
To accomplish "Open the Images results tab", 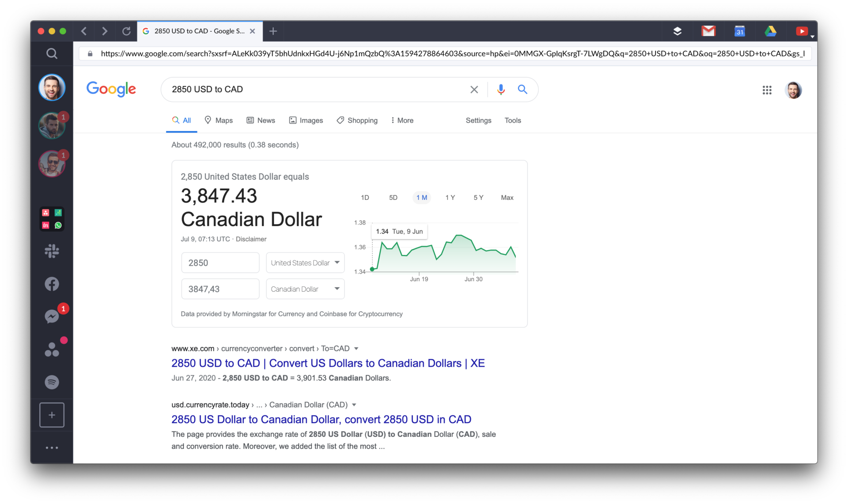I will coord(306,120).
